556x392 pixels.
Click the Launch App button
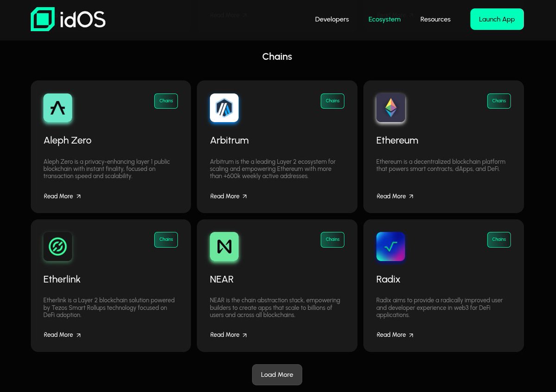click(x=497, y=19)
